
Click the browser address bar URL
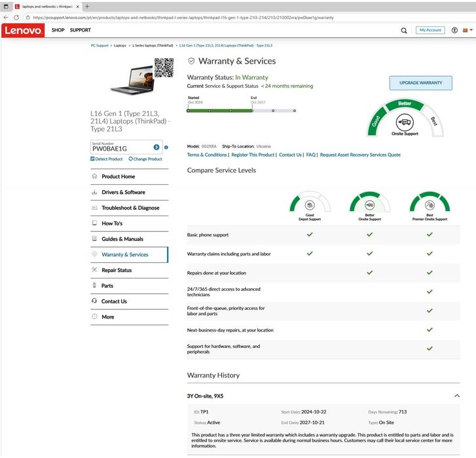click(183, 18)
